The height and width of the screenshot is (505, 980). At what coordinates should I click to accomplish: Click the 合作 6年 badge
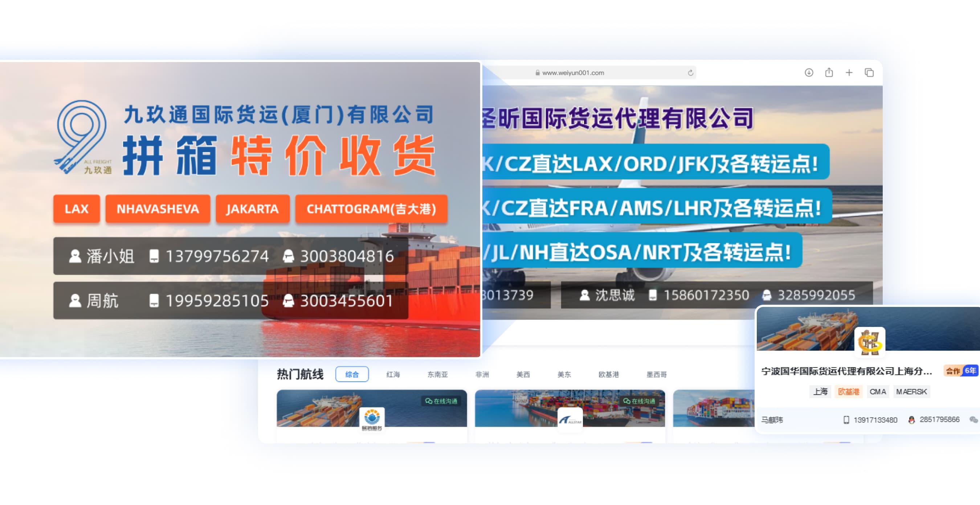click(961, 371)
